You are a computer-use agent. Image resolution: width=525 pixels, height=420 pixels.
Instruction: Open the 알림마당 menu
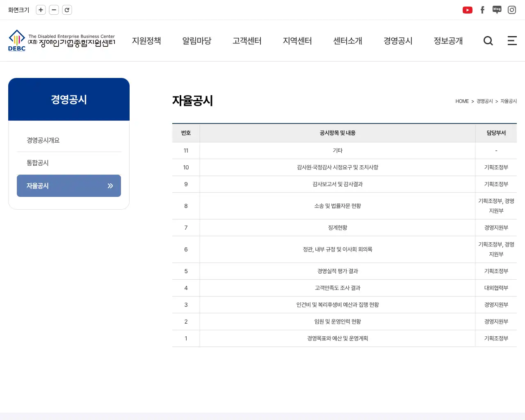197,41
